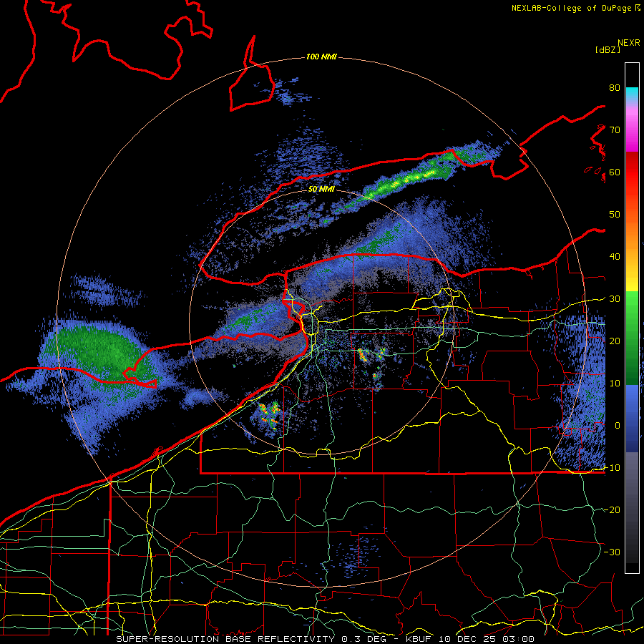
Task: Click the -10 value on the dBZ scale
Action: tap(613, 468)
